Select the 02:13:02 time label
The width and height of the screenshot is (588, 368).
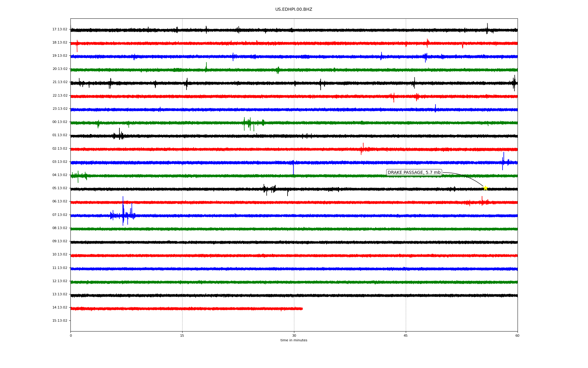coord(60,149)
